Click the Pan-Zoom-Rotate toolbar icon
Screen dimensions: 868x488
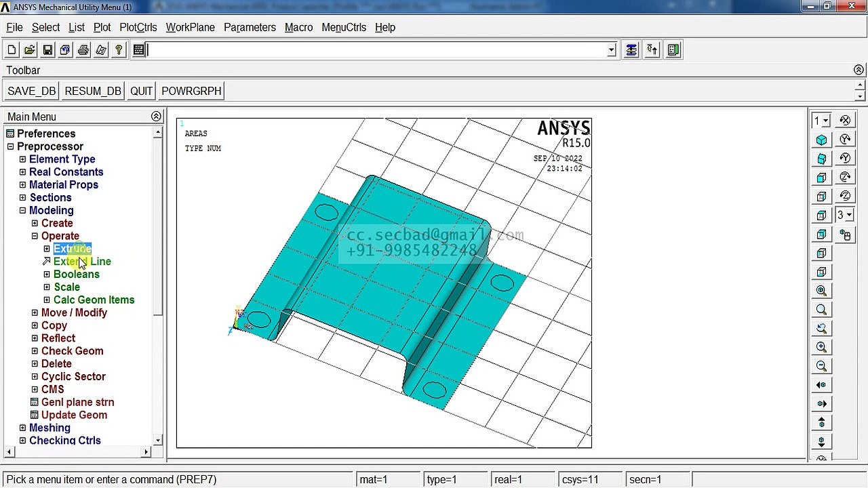65,50
